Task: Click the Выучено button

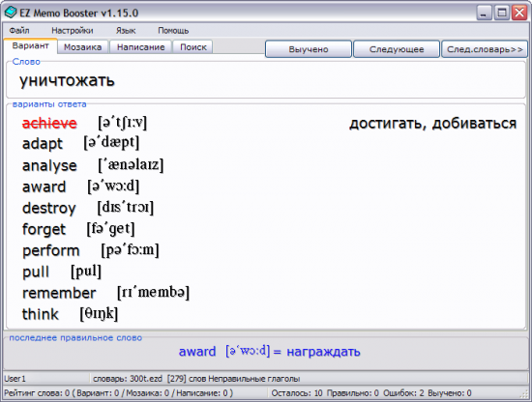Action: tap(308, 49)
